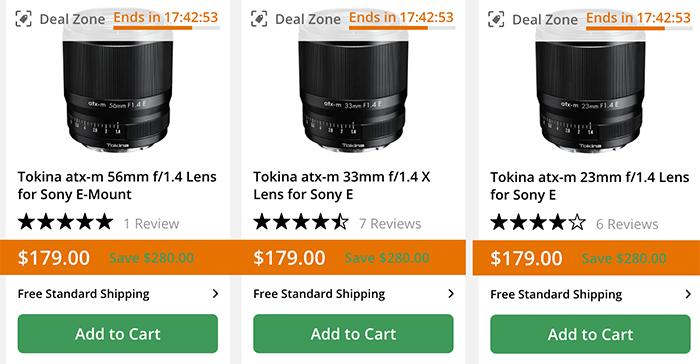Add Tokina 56mm lens to cart
The width and height of the screenshot is (700, 364).
(x=118, y=334)
